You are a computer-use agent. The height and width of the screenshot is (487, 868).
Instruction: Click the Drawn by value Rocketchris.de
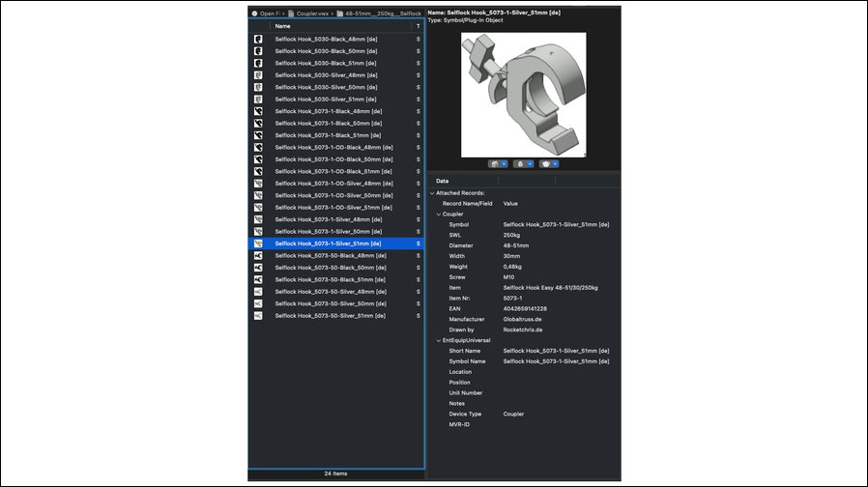(523, 329)
